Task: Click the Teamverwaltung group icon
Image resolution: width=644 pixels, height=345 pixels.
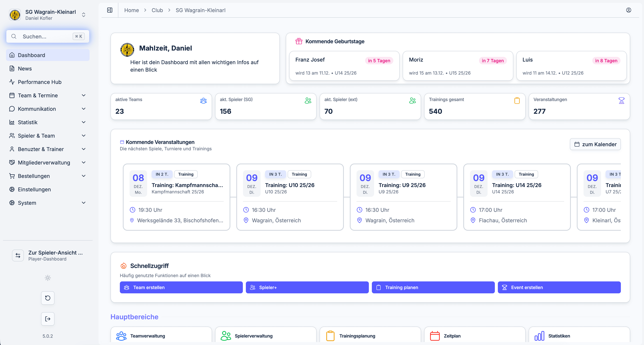Action: click(122, 336)
